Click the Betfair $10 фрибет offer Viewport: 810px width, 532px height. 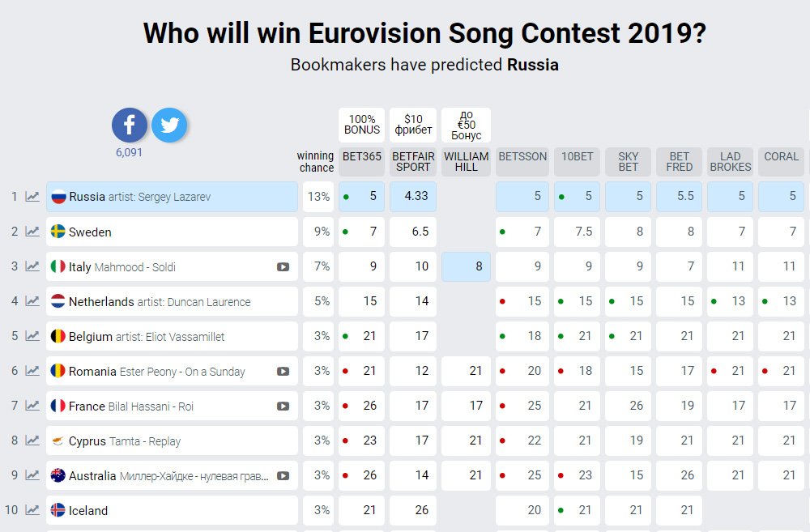point(413,125)
